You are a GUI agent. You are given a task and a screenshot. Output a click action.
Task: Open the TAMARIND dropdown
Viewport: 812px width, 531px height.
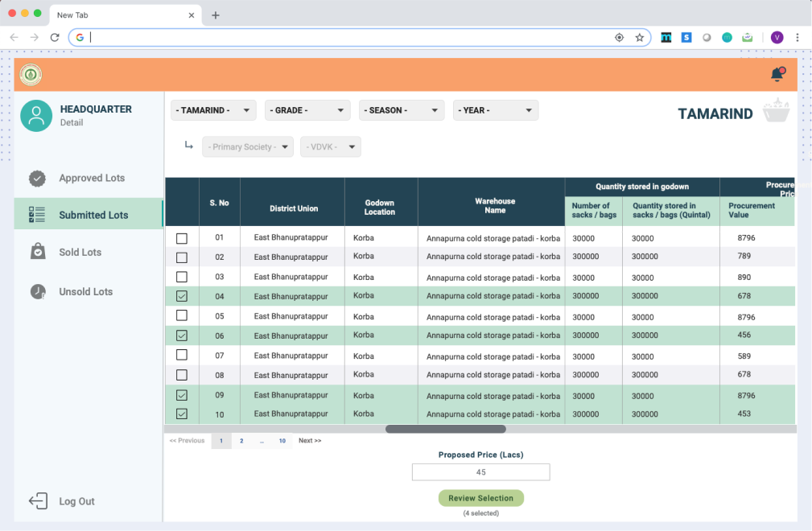pyautogui.click(x=213, y=110)
